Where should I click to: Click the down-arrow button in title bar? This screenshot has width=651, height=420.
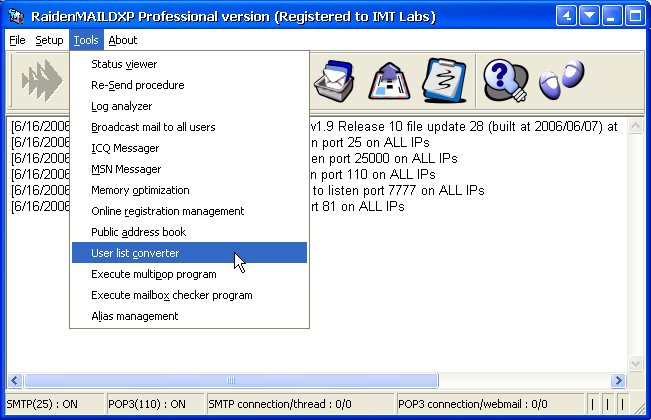(589, 15)
